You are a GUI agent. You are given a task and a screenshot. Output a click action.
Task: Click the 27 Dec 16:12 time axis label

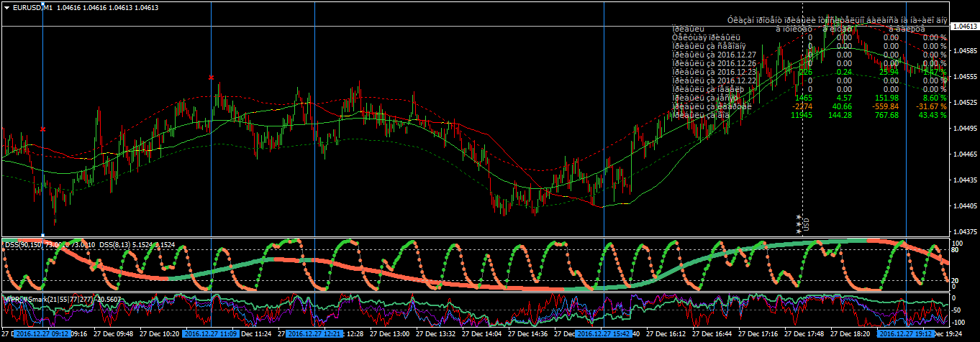click(x=666, y=334)
